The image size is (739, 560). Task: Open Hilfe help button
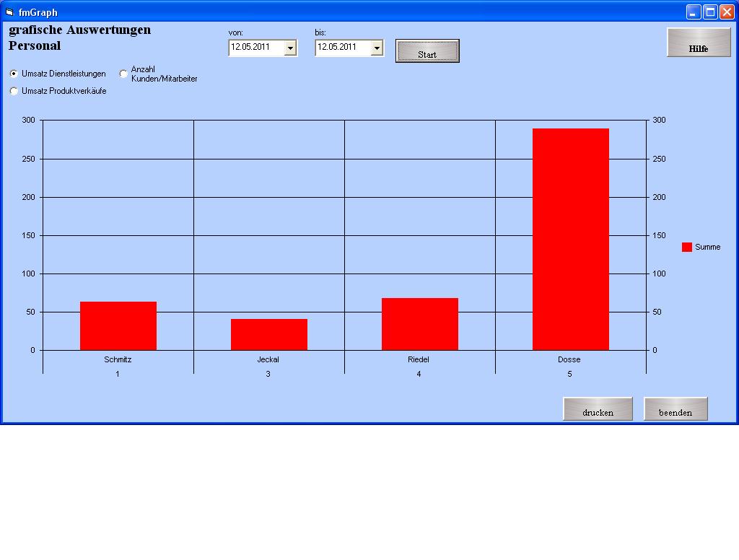pyautogui.click(x=698, y=43)
